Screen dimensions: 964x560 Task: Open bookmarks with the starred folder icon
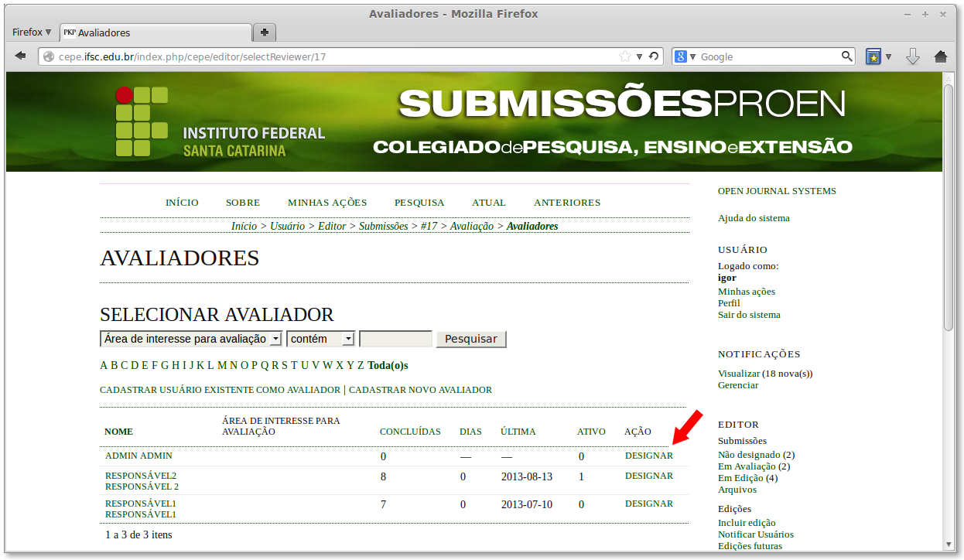tap(874, 56)
